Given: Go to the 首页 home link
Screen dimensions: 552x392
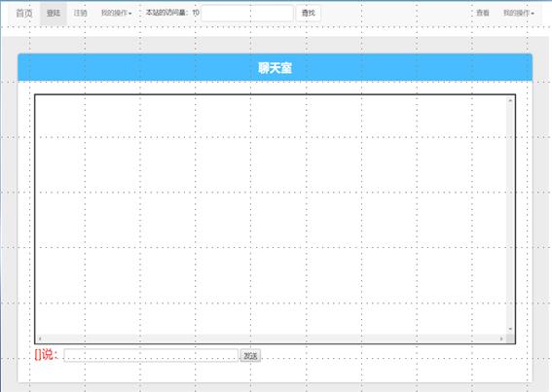Looking at the screenshot, I should click(x=24, y=13).
